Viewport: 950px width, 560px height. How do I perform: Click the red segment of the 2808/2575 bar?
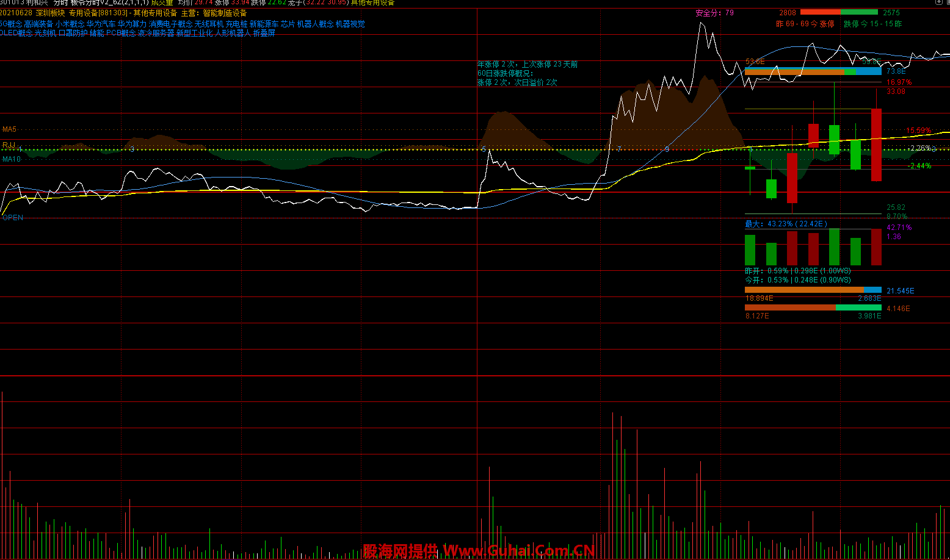click(820, 12)
